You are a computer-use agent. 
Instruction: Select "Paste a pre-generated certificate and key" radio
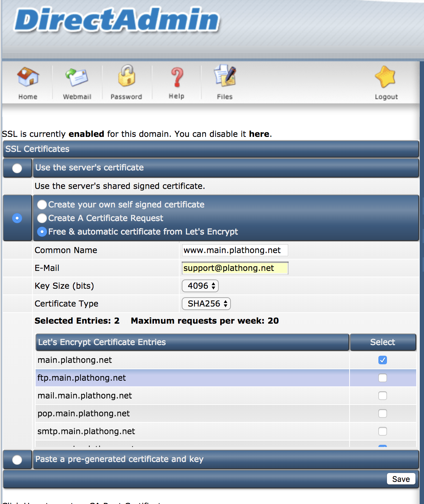pyautogui.click(x=17, y=460)
